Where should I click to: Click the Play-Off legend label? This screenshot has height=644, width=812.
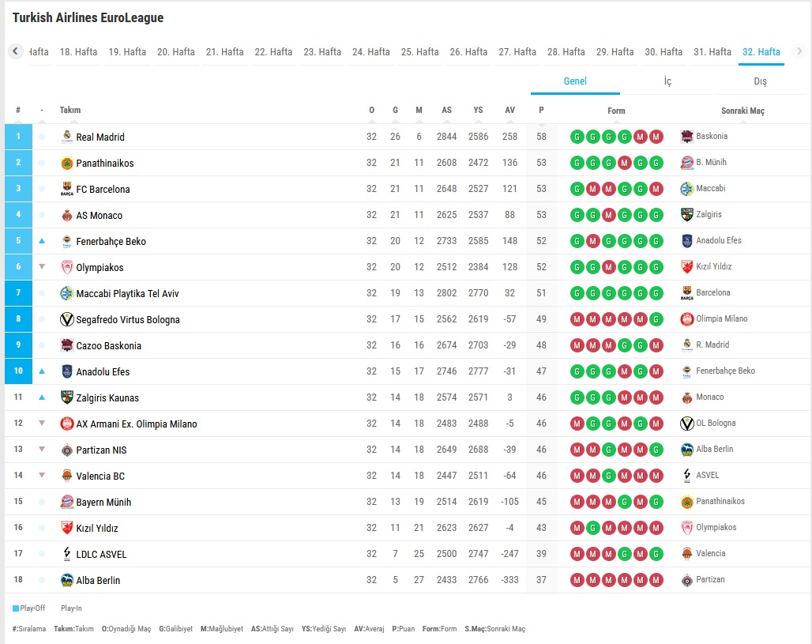tap(32, 608)
